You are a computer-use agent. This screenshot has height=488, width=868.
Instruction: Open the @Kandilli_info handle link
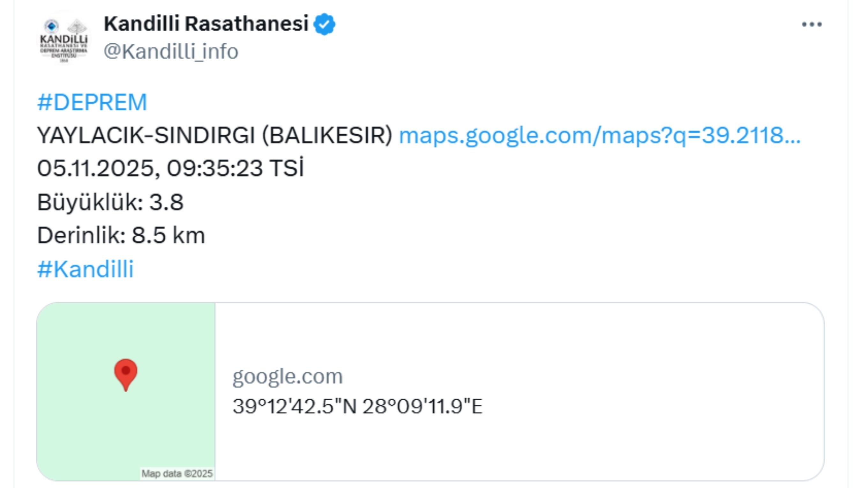coord(171,52)
